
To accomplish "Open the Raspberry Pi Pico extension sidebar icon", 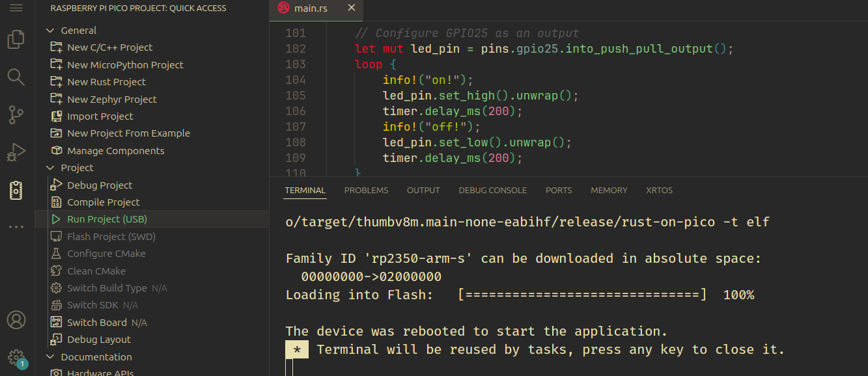I will tap(16, 190).
